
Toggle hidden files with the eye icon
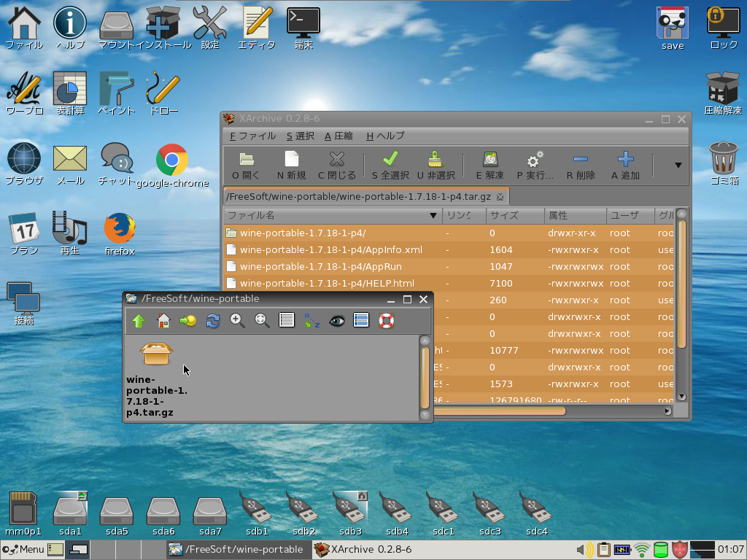point(336,321)
